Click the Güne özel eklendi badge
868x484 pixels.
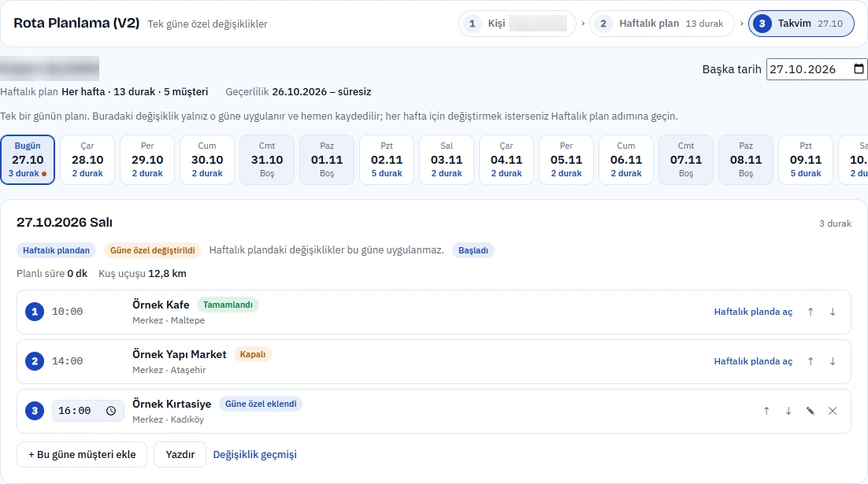coord(261,404)
